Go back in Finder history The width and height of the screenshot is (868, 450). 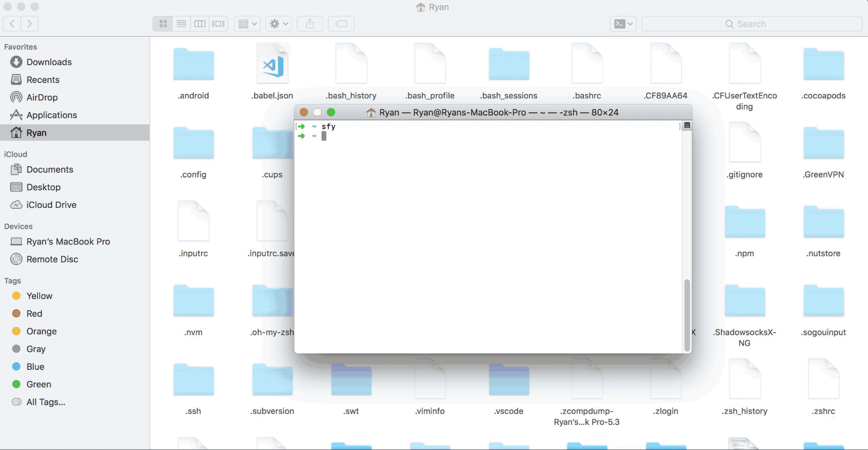click(12, 24)
